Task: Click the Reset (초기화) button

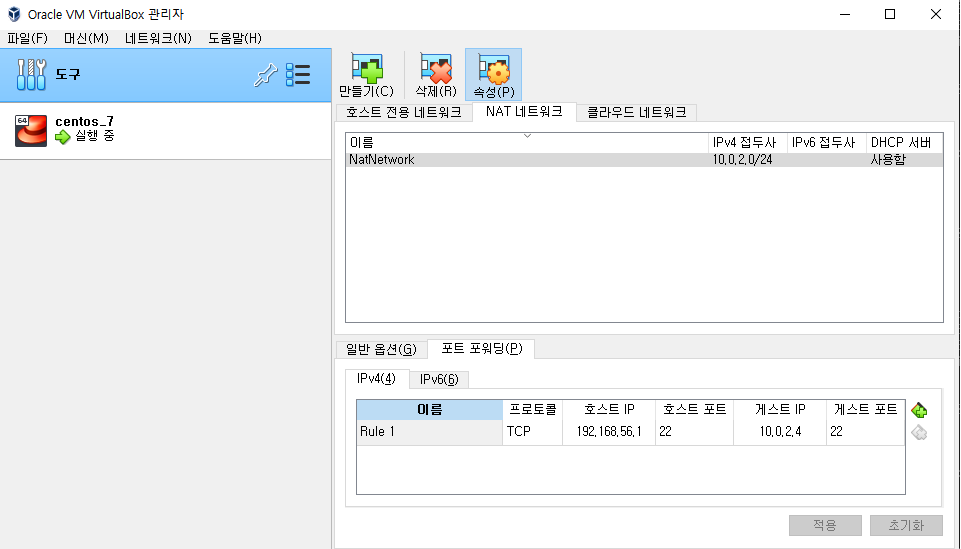Action: click(906, 525)
